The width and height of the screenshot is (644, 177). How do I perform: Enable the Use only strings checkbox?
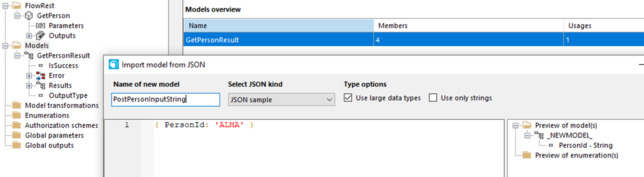[433, 98]
